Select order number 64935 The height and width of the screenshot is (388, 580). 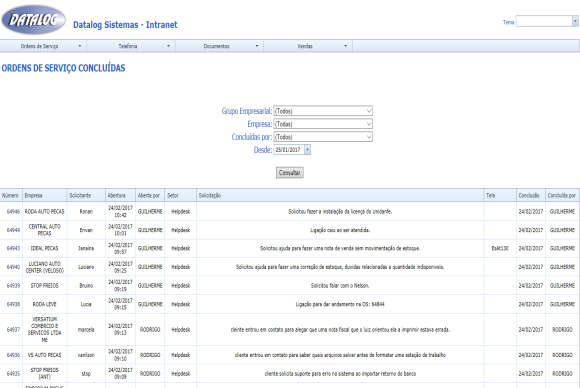[x=13, y=374]
